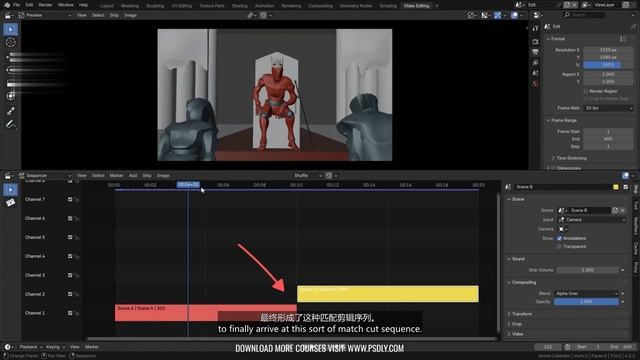Screen dimensions: 640x360
Task: Open the sequencer Add menu
Action: click(x=133, y=176)
